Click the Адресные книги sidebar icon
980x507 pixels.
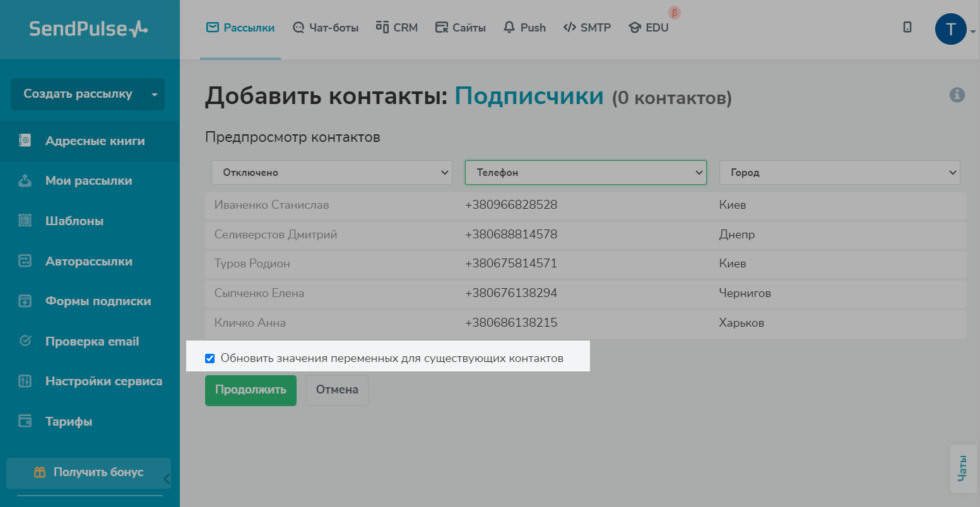point(25,141)
